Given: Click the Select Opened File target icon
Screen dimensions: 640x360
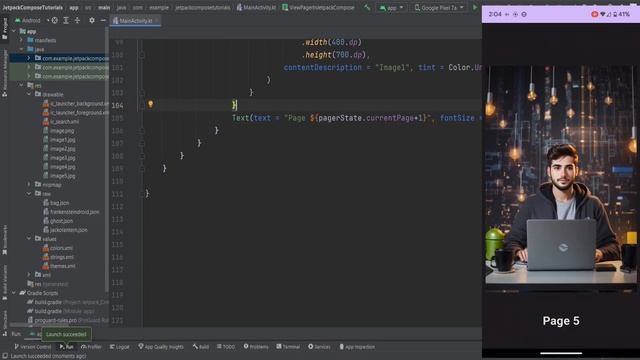Looking at the screenshot, I should pyautogui.click(x=55, y=20).
